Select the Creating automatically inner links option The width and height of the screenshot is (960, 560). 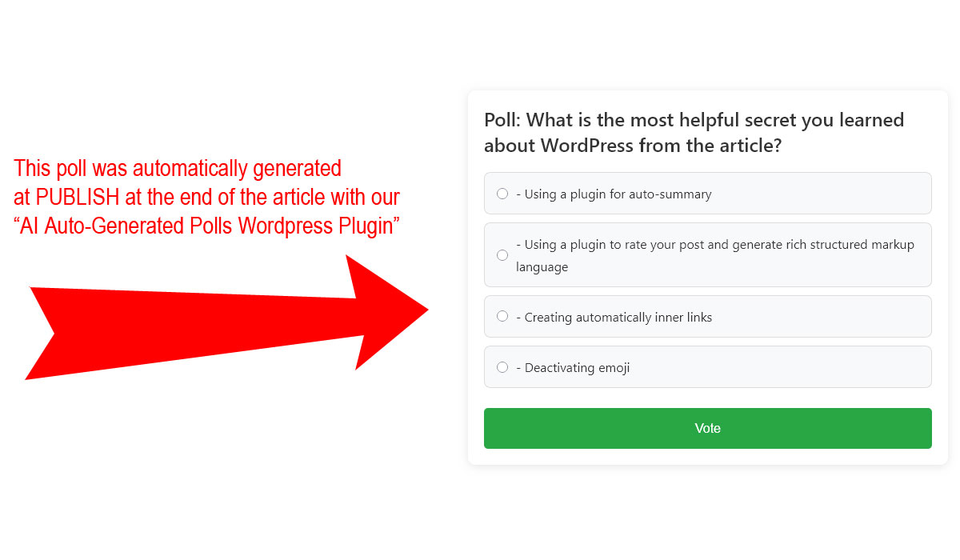[x=502, y=316]
